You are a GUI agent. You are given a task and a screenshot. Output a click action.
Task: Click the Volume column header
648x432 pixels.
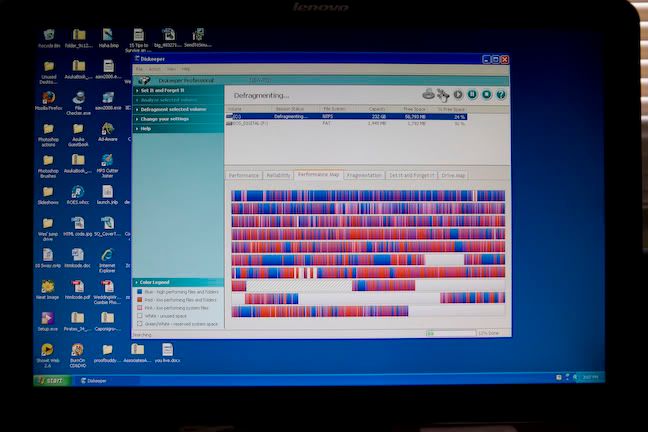point(235,109)
